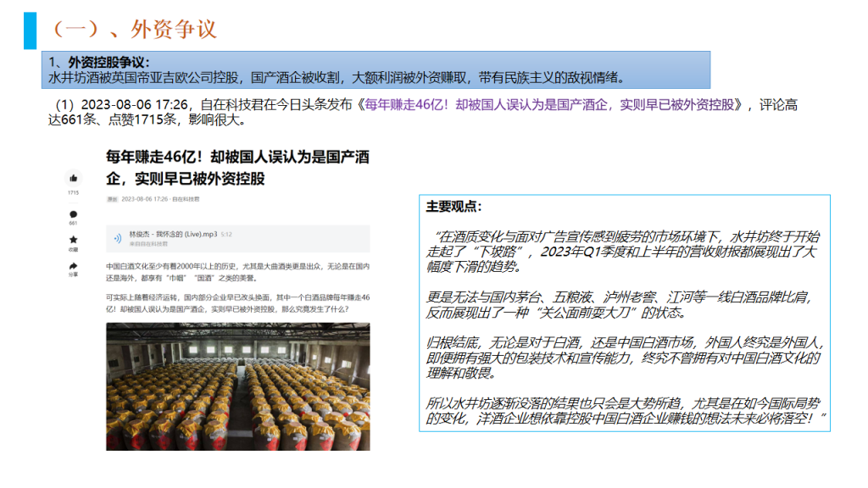Click the 原创 tag beside the date
This screenshot has height=488, width=868.
coord(112,199)
